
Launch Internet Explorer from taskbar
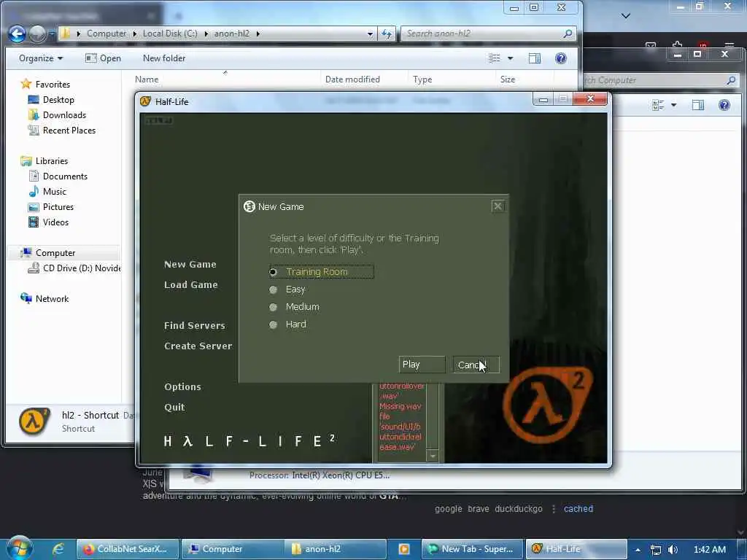click(x=58, y=549)
